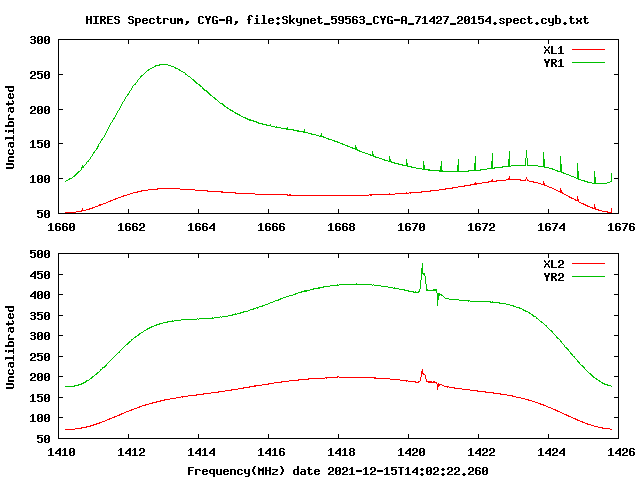Click the Uncalibrated axis label of lower plot
Image resolution: width=640 pixels, height=480 pixels.
(x=10, y=347)
